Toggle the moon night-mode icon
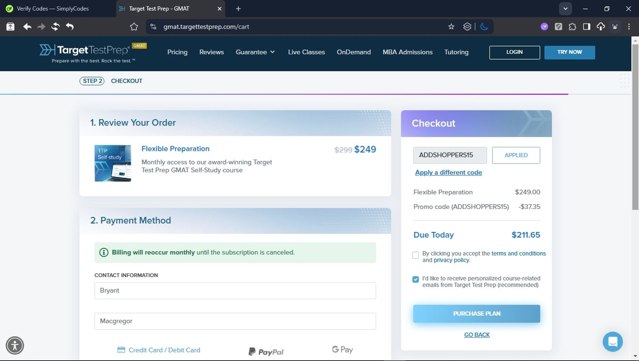 (484, 26)
